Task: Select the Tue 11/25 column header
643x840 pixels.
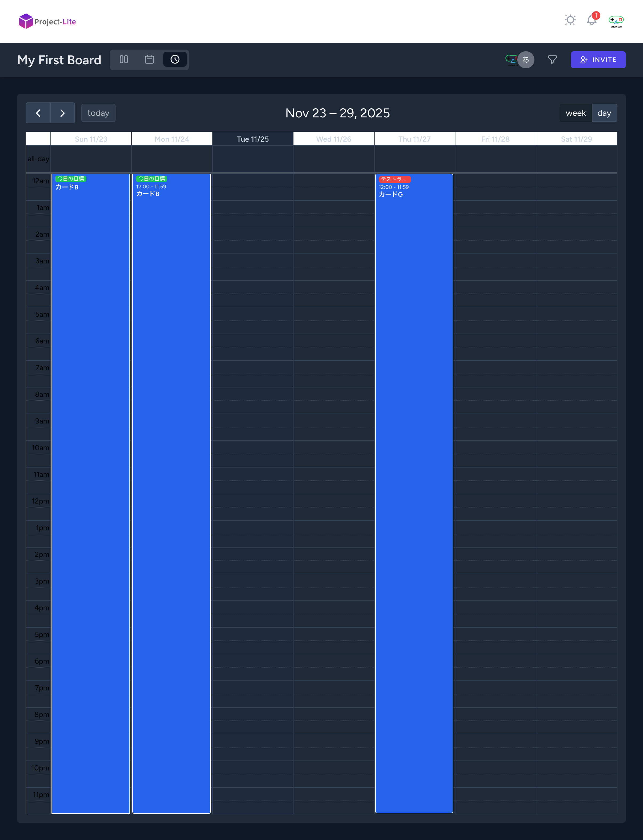Action: [252, 138]
